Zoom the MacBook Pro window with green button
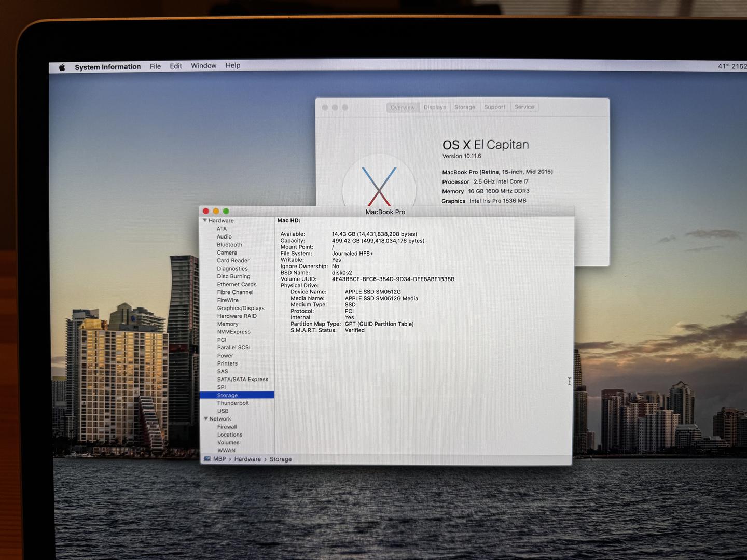Screen dimensions: 747x560 point(226,211)
